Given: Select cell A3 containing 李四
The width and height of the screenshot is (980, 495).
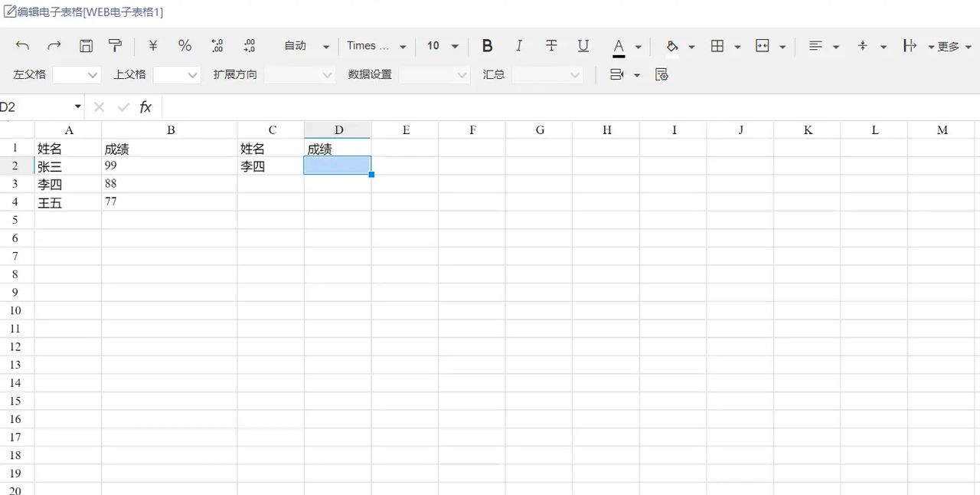Looking at the screenshot, I should click(68, 184).
